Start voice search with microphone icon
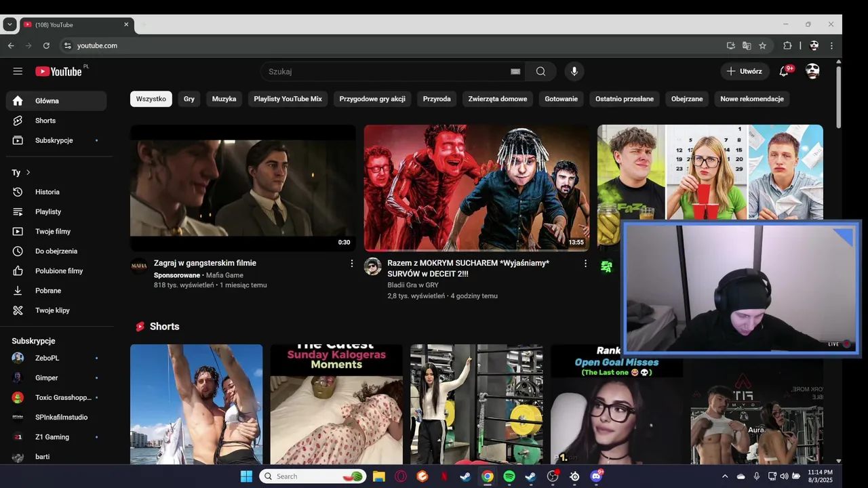The width and height of the screenshot is (868, 488). pos(574,71)
